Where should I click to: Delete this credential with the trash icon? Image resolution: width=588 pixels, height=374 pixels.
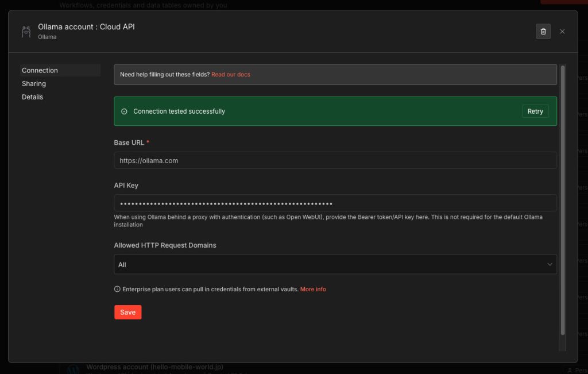point(543,32)
